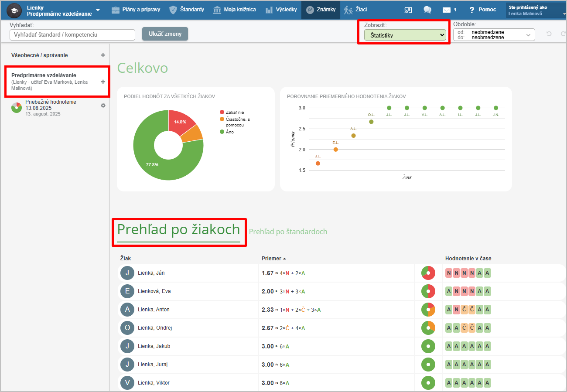The image size is (567, 392).
Task: Toggle the 'Zatiaľ nie' legend entry
Action: 235,112
